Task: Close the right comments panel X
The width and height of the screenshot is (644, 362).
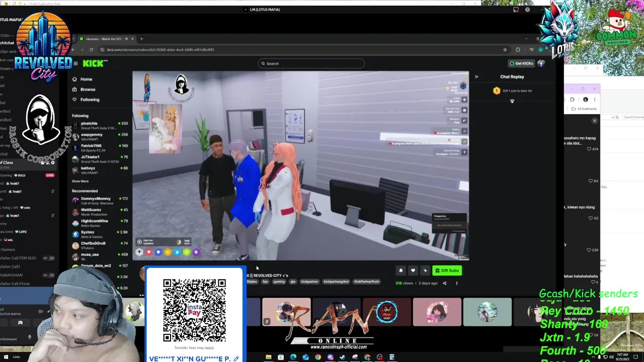Action: pos(594,121)
